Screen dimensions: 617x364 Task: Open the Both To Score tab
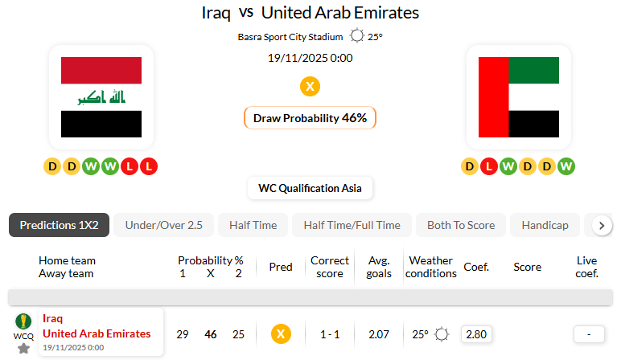coord(461,225)
